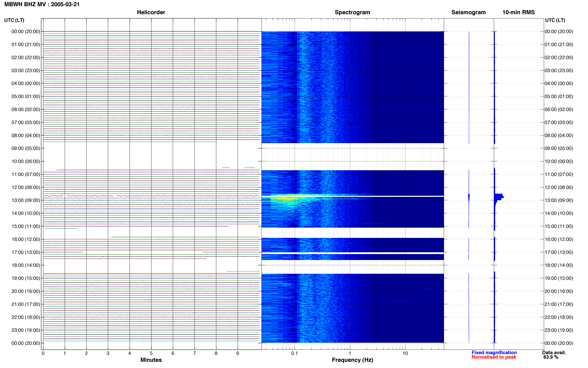This screenshot has height=368, width=588.
Task: Click the right 'UTC (LT)' axis label
Action: (555, 20)
